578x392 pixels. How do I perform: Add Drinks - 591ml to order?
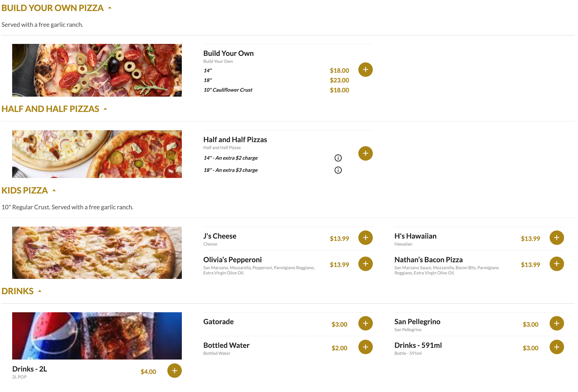coord(556,347)
